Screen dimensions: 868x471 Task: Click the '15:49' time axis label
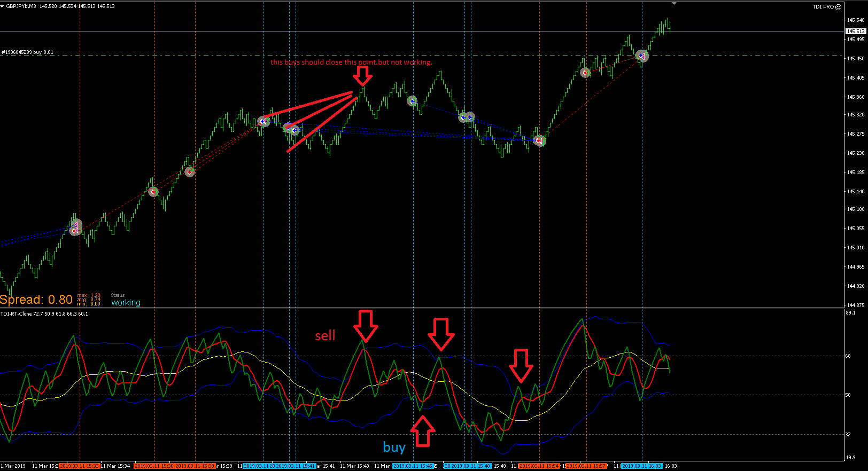499,466
